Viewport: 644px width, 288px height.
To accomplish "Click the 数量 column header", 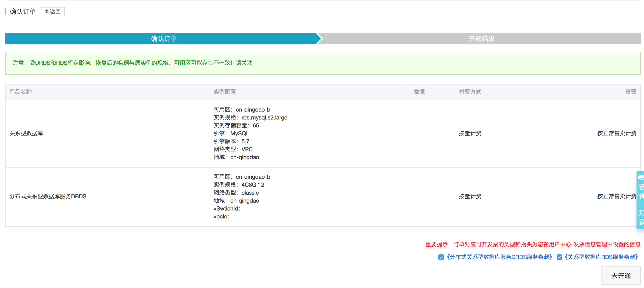I will click(419, 92).
